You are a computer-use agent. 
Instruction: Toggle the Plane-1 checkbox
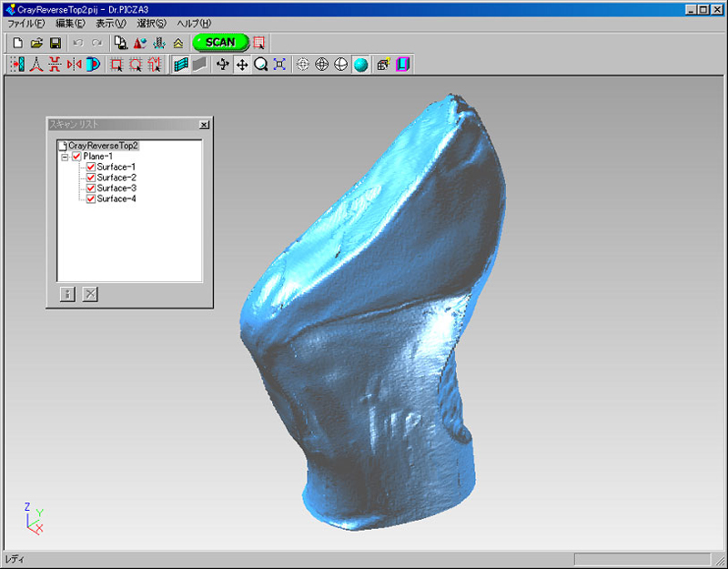tap(76, 157)
